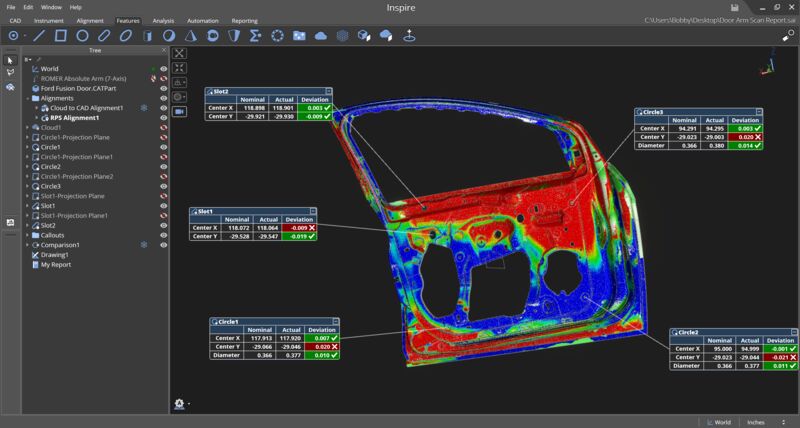Switch to the Analysis tab

[x=163, y=21]
